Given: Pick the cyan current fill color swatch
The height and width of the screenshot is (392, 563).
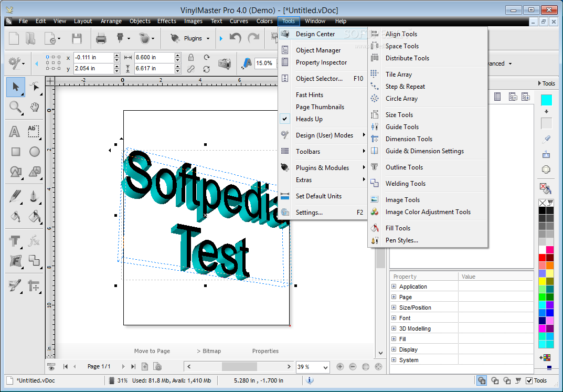Looking at the screenshot, I should tap(546, 100).
